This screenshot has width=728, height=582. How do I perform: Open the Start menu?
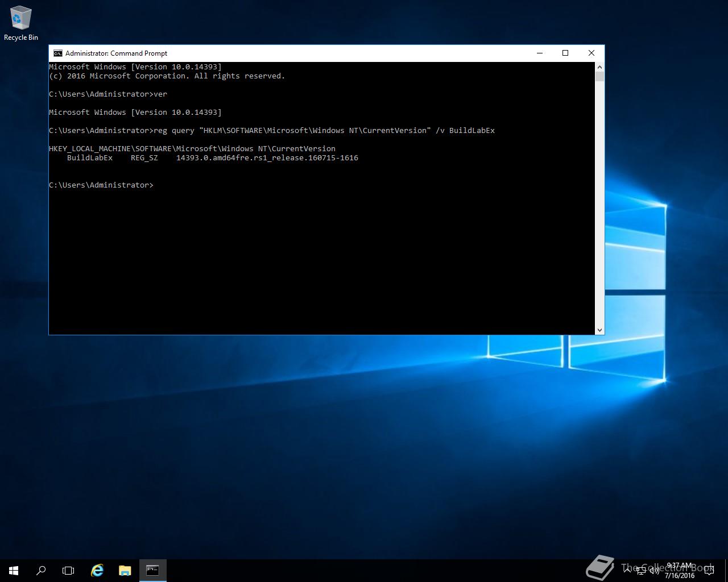click(14, 570)
